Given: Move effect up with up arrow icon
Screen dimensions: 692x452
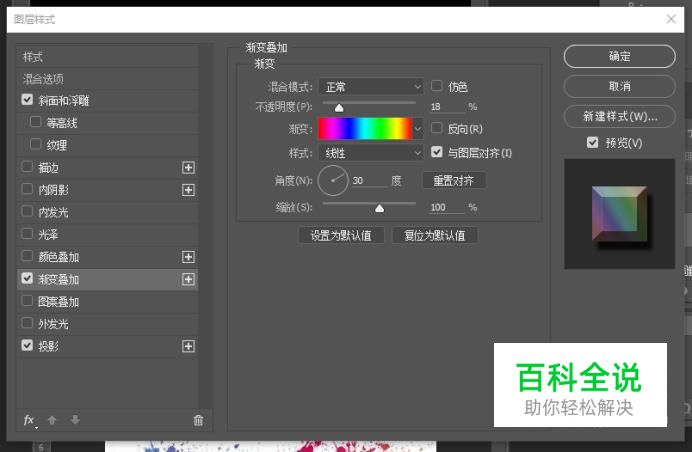Looking at the screenshot, I should tap(52, 420).
